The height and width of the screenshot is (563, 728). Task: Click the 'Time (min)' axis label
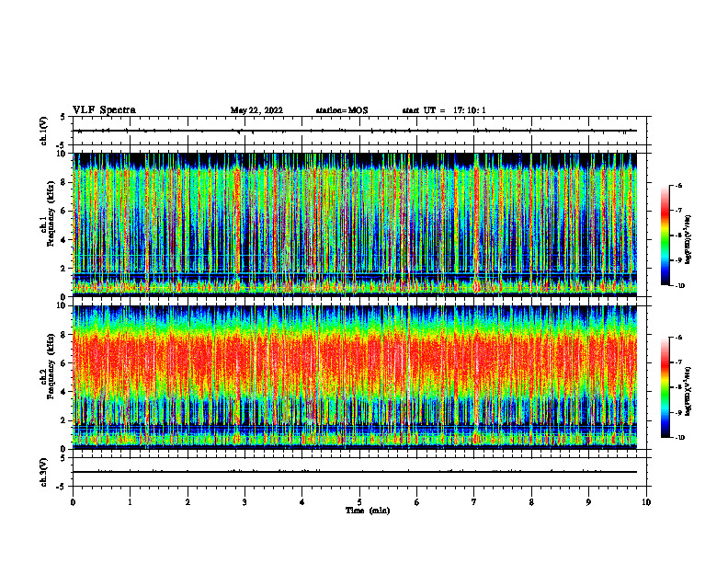tap(368, 511)
